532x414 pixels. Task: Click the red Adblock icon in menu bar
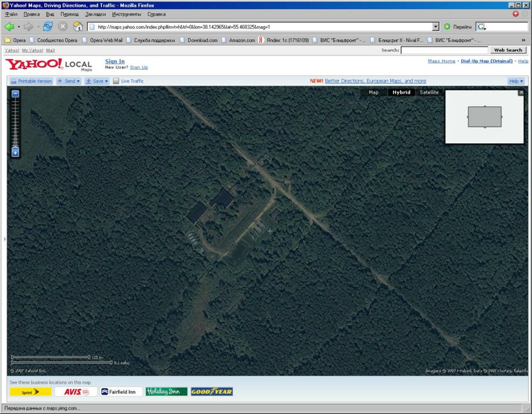[x=516, y=14]
